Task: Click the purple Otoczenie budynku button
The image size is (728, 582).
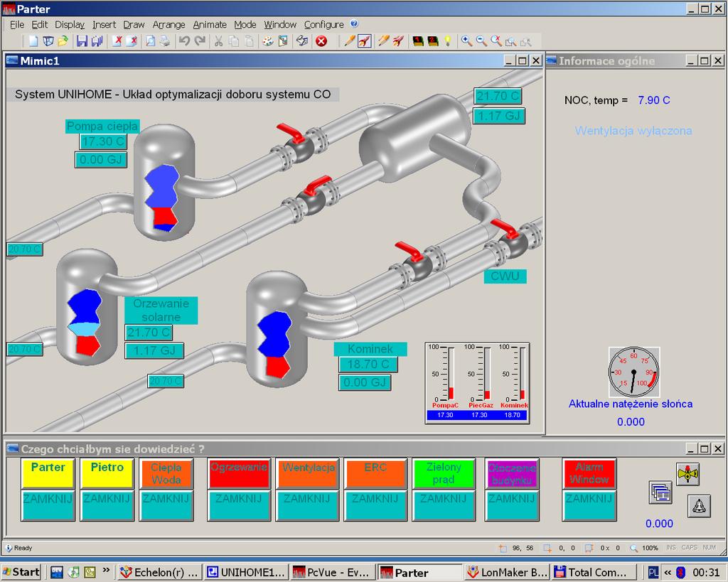Action: pyautogui.click(x=512, y=473)
